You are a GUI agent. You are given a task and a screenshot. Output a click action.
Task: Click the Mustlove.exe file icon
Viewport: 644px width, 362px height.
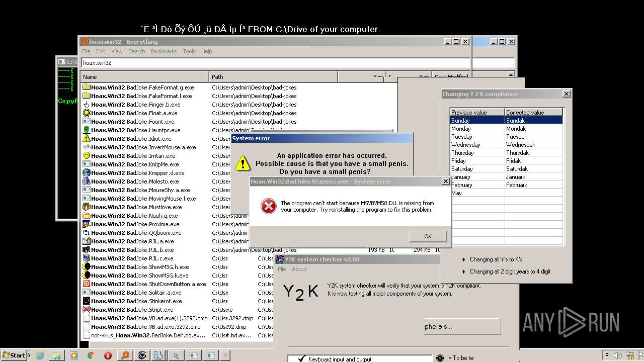point(87,207)
